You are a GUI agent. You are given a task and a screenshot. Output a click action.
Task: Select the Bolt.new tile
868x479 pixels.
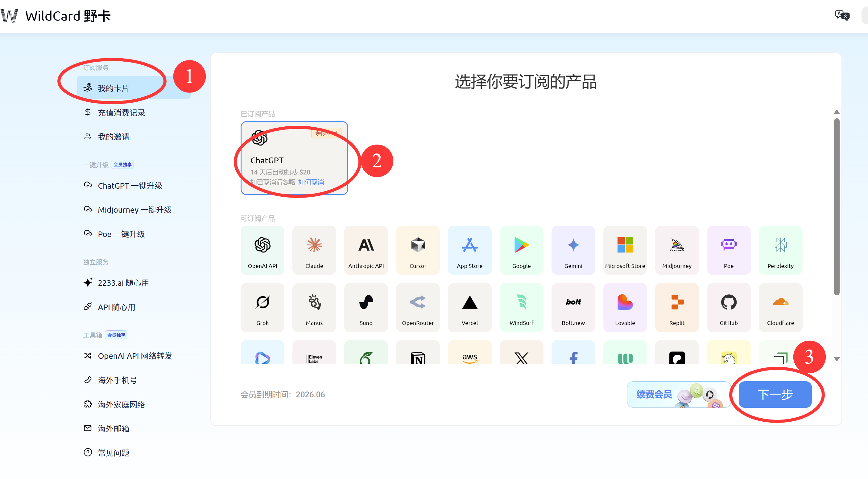tap(573, 307)
